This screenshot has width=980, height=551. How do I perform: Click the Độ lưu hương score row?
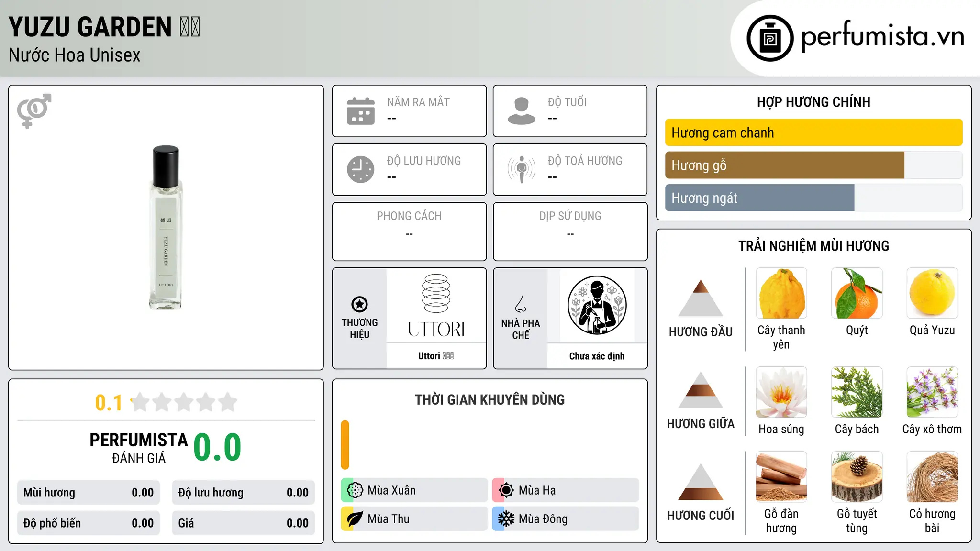[243, 493]
